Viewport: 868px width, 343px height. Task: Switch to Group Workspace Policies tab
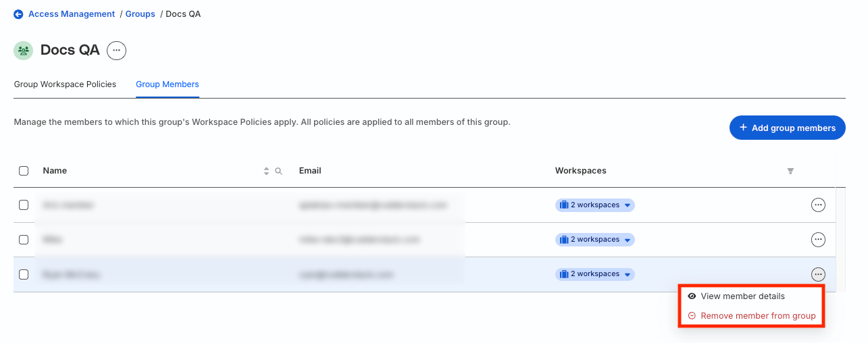click(x=65, y=84)
